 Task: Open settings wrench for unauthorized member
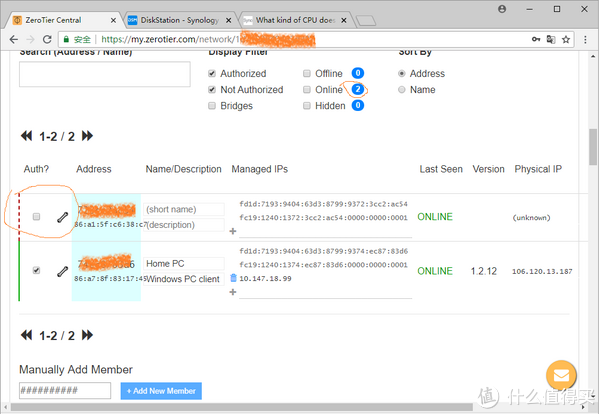[62, 217]
